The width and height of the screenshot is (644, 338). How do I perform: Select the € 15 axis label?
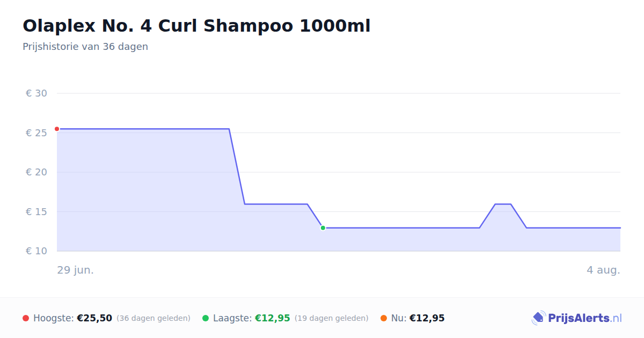click(x=36, y=212)
